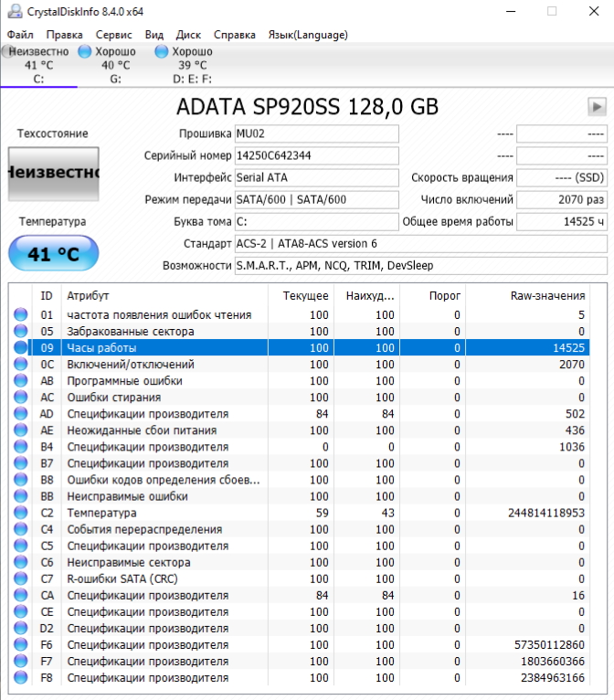Image resolution: width=614 pixels, height=700 pixels.
Task: Click the Возможности field with S.M.A.R.T.
Action: (x=421, y=266)
